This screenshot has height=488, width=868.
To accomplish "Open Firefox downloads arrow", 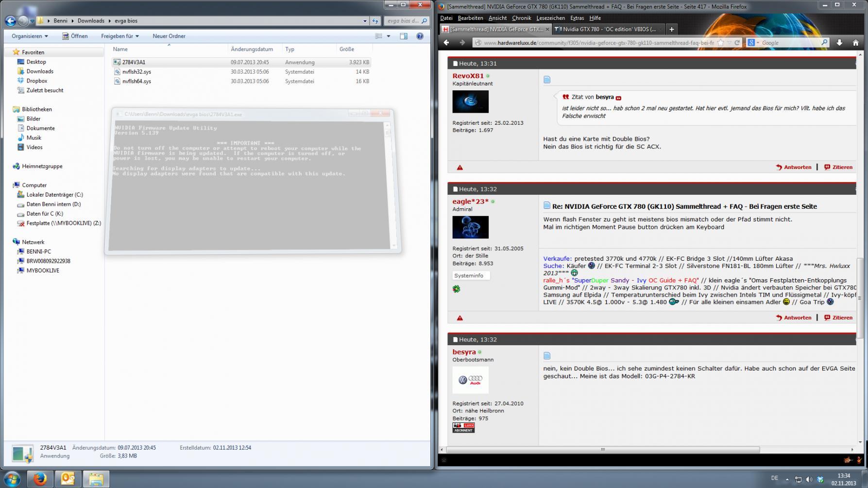I will point(839,43).
